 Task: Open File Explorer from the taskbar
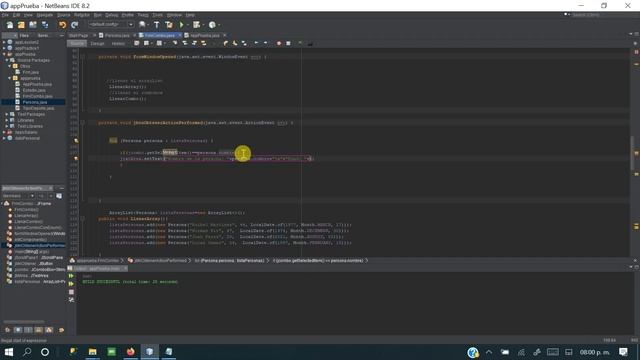pos(93,352)
